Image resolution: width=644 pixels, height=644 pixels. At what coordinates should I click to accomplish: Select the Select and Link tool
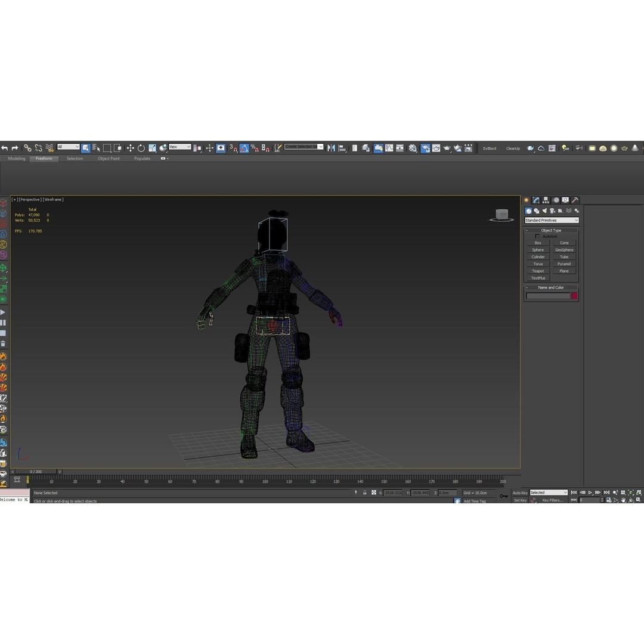pyautogui.click(x=27, y=148)
